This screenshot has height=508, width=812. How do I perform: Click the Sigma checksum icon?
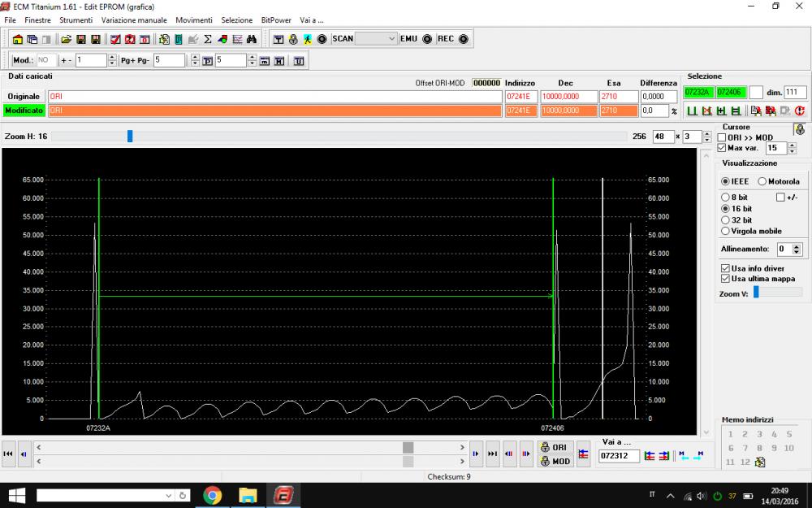pyautogui.click(x=208, y=39)
